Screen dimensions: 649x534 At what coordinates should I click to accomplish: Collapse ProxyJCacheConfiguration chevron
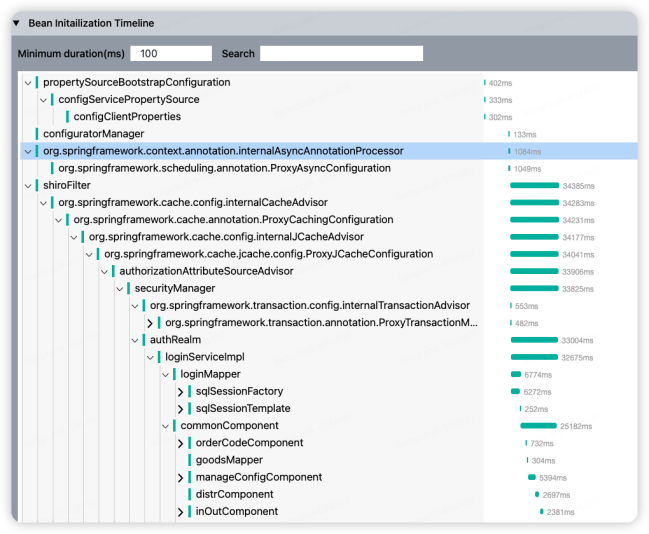pos(89,254)
